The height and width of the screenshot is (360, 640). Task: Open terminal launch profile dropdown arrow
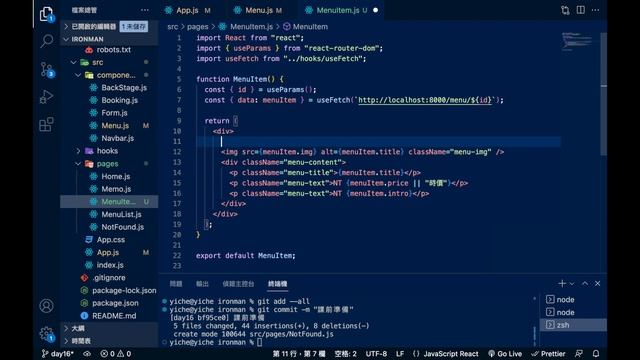pos(572,283)
